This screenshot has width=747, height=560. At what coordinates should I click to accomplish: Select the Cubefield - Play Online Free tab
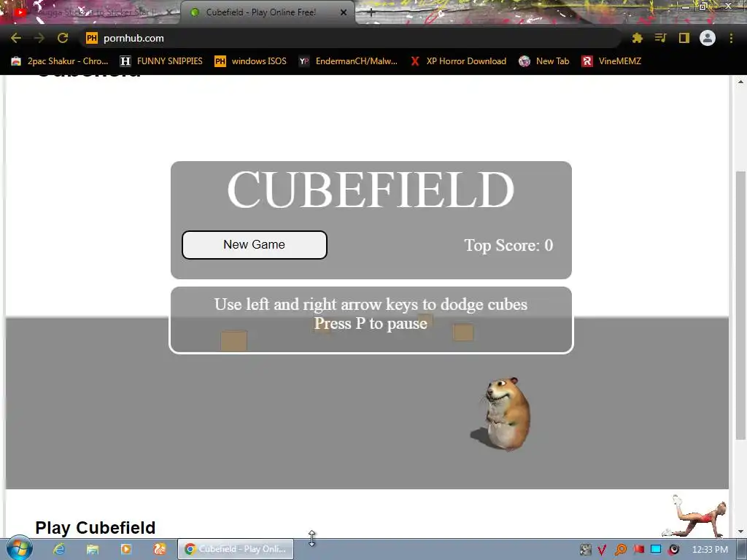pos(267,12)
